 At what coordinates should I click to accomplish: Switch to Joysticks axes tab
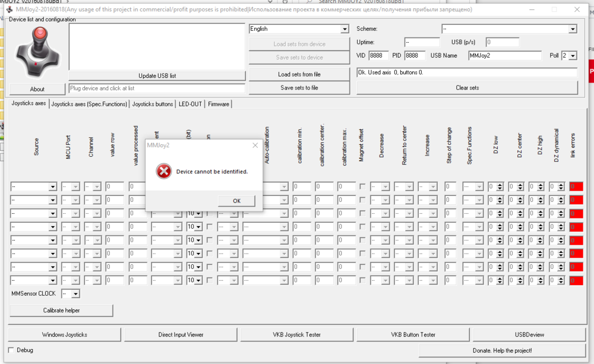click(x=29, y=103)
